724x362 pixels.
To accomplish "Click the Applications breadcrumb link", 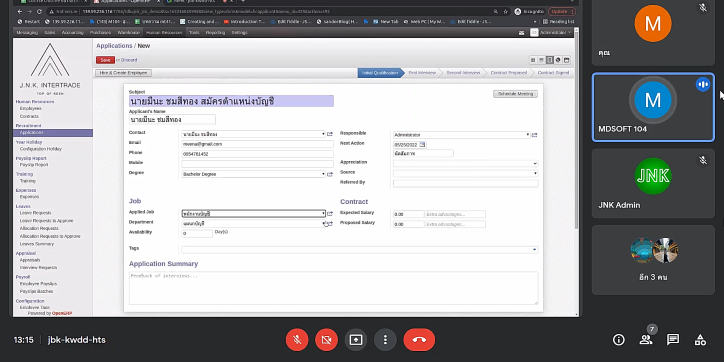I will coord(114,46).
